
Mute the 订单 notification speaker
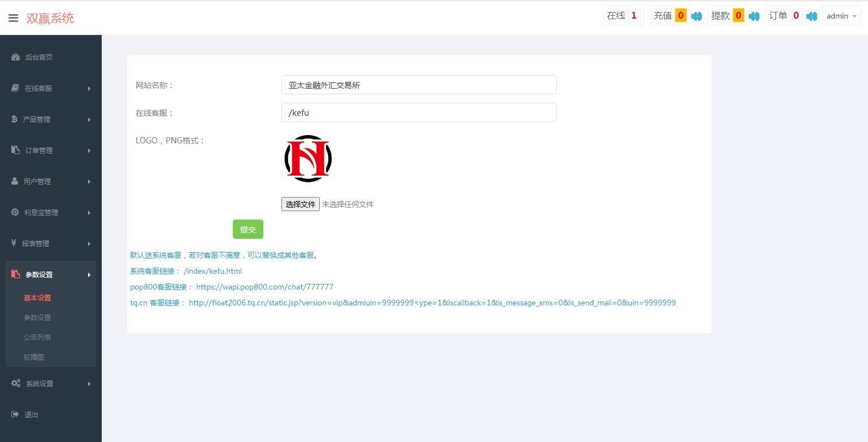tap(811, 16)
